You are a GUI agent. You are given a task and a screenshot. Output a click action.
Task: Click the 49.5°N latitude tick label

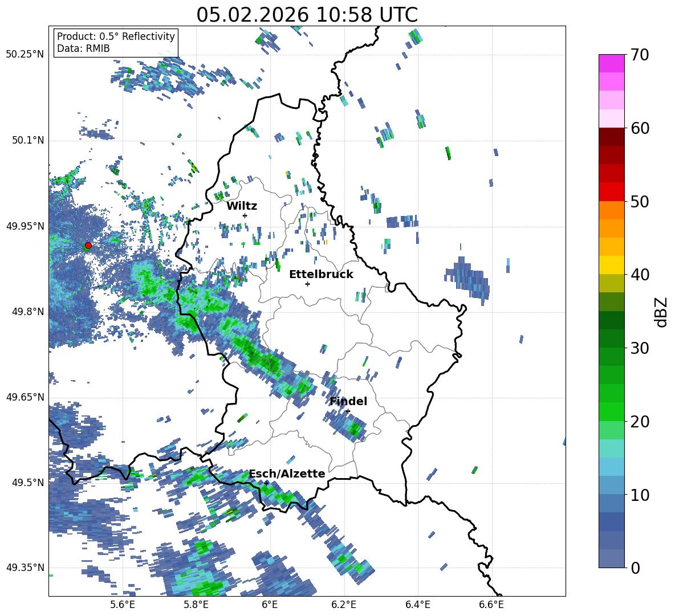point(27,482)
